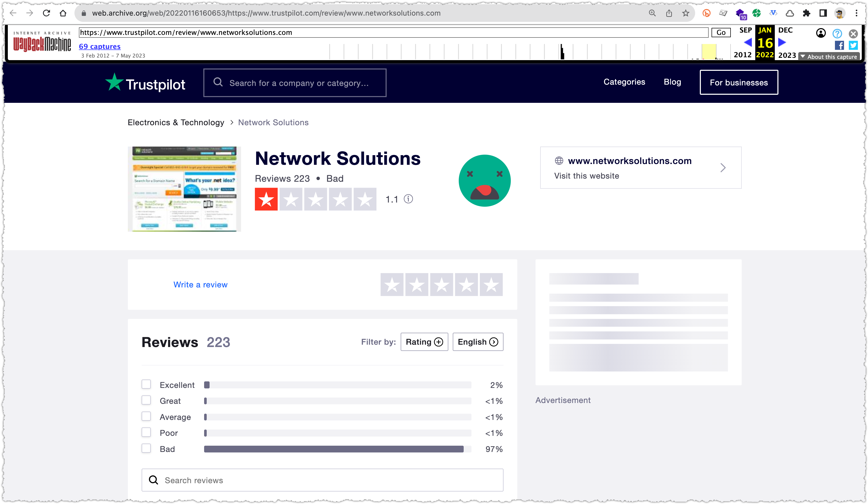Close the Wayback toolbar with X icon
The height and width of the screenshot is (504, 868).
[853, 33]
